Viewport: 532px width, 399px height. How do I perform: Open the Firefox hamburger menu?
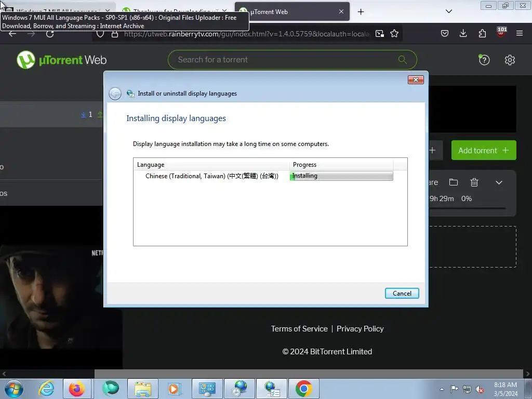[519, 33]
